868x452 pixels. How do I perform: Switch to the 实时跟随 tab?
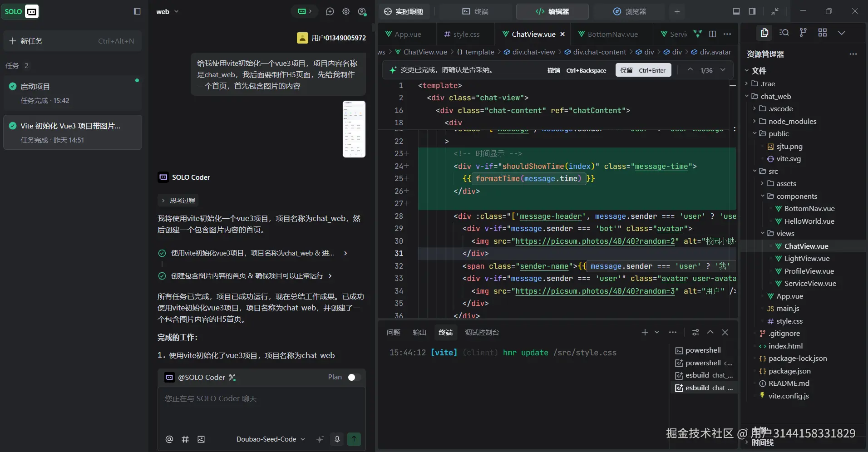tap(404, 11)
